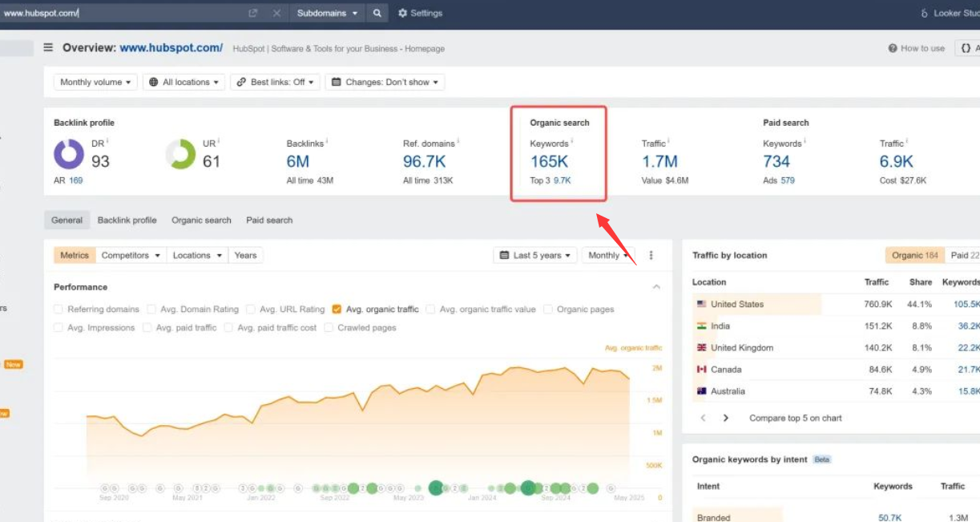Open Changes: Don't show dropdown
This screenshot has width=980, height=522.
[x=385, y=82]
